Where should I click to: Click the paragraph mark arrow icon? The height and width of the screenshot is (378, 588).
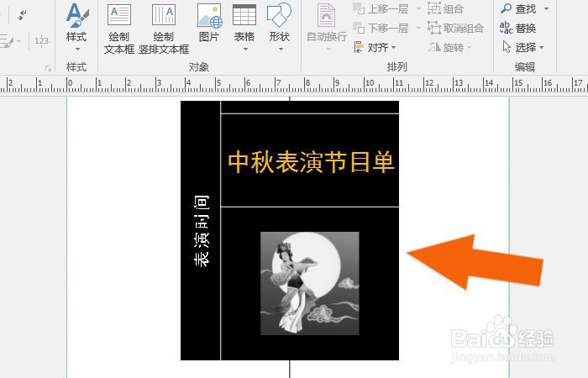tap(22, 15)
